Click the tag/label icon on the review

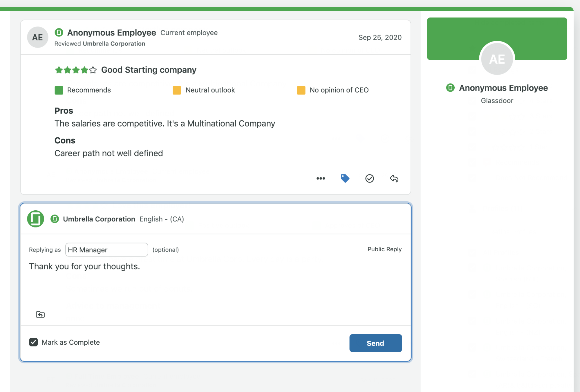click(345, 178)
